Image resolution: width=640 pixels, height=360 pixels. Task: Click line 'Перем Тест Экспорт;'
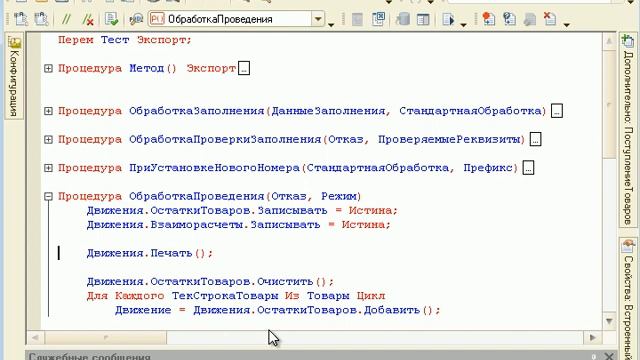coord(124,40)
